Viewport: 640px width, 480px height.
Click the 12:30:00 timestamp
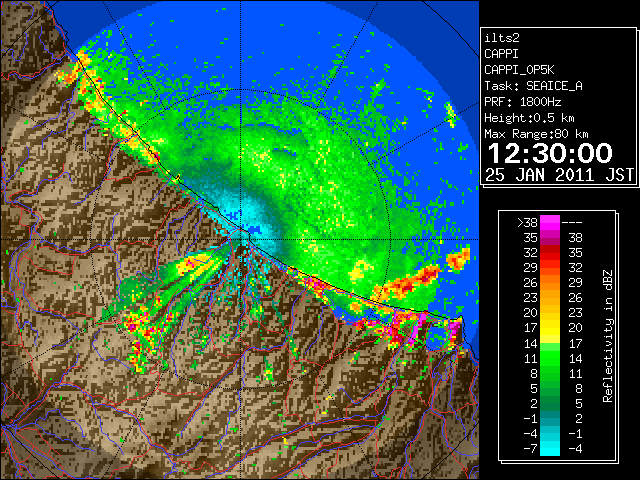(x=550, y=153)
